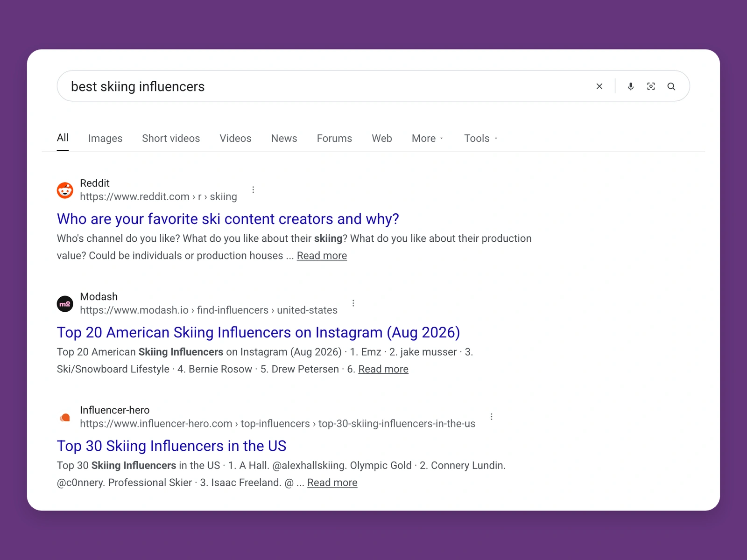Click the modash.io find-influencers URL breadcrumb
This screenshot has height=560, width=747.
209,310
